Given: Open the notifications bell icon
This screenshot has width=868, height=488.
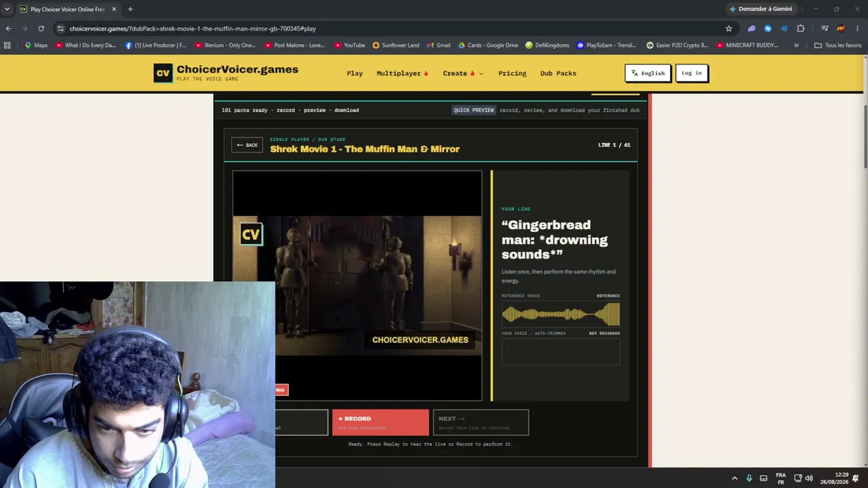Looking at the screenshot, I should (856, 479).
